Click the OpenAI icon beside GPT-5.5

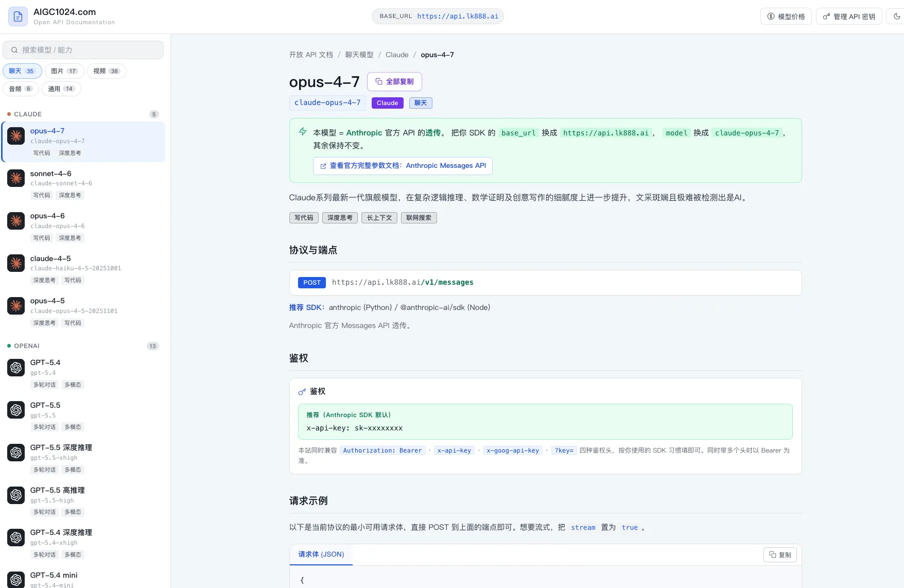coord(16,410)
